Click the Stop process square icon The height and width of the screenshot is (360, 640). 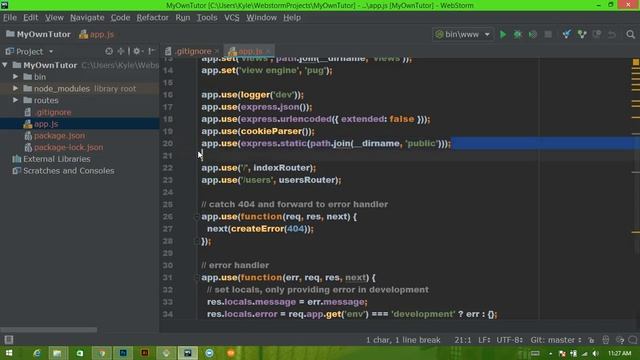pos(548,35)
